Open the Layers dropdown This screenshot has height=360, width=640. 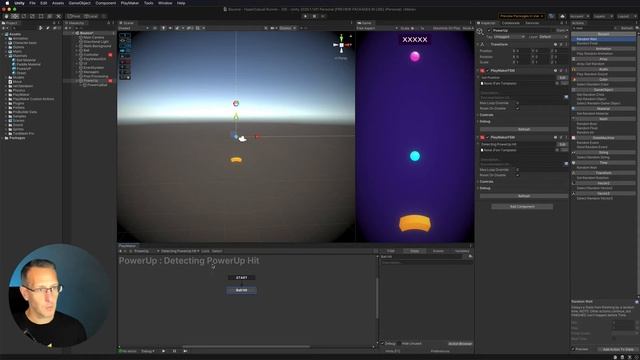(603, 16)
